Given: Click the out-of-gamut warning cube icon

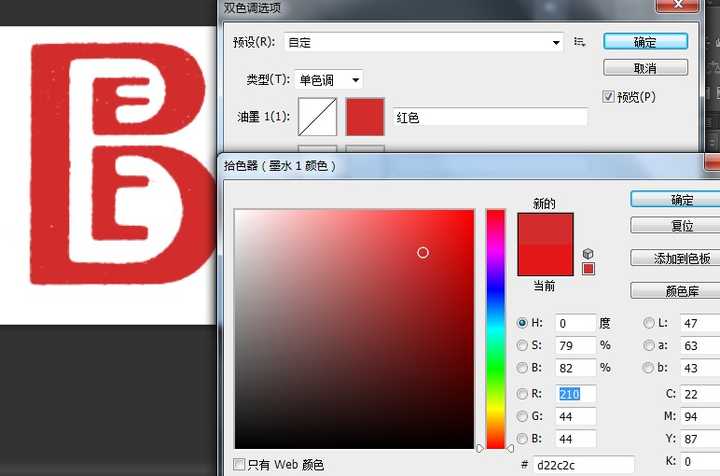Looking at the screenshot, I should click(x=588, y=254).
